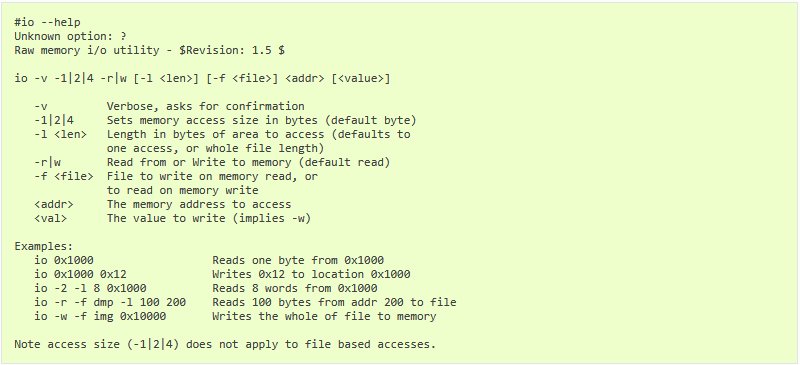Click the 'io -w -f img 0x10000' example
Viewport: 800px width, 365px height.
pos(100,316)
